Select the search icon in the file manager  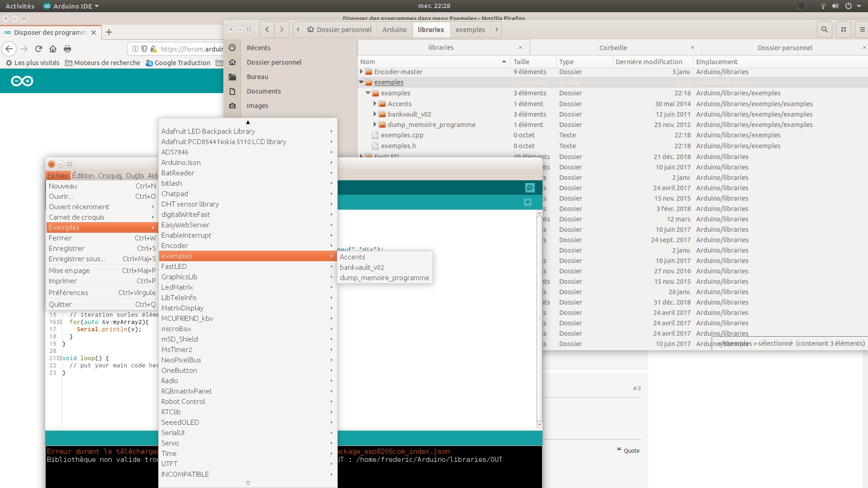pyautogui.click(x=825, y=29)
